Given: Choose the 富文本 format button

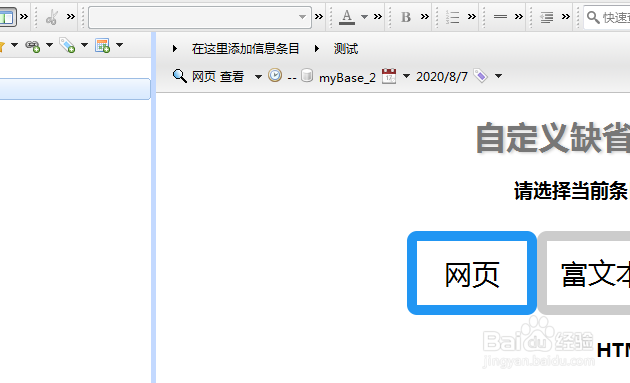Looking at the screenshot, I should coord(584,273).
